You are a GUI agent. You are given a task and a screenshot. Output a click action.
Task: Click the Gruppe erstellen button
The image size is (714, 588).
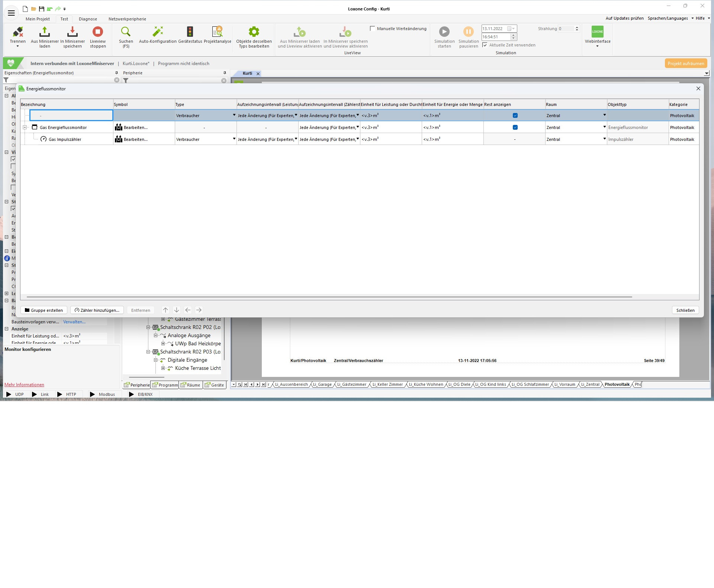click(x=44, y=310)
